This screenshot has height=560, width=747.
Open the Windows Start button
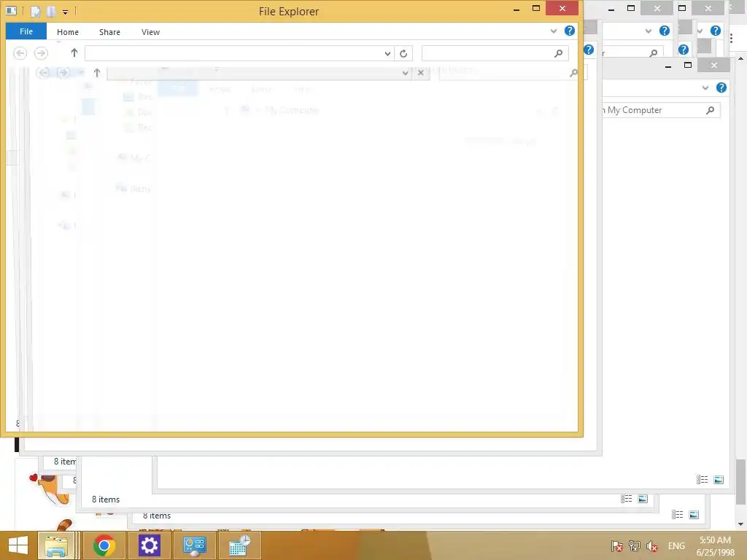coord(18,545)
